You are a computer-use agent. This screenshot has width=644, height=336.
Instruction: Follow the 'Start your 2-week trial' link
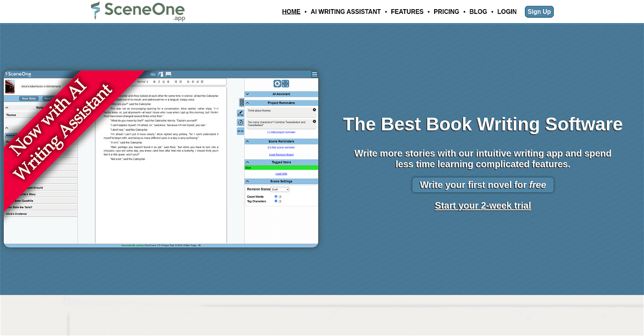(x=482, y=206)
